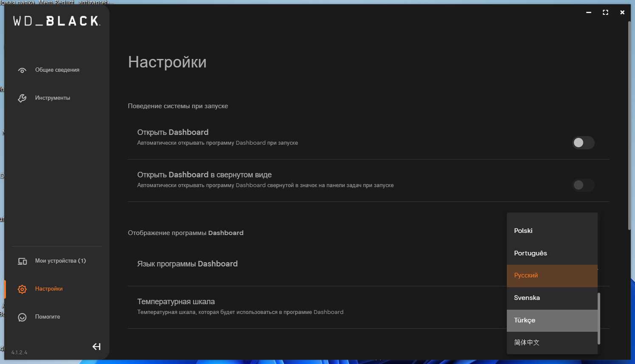Choose Русский in the language dropdown
The image size is (635, 364).
pyautogui.click(x=552, y=276)
